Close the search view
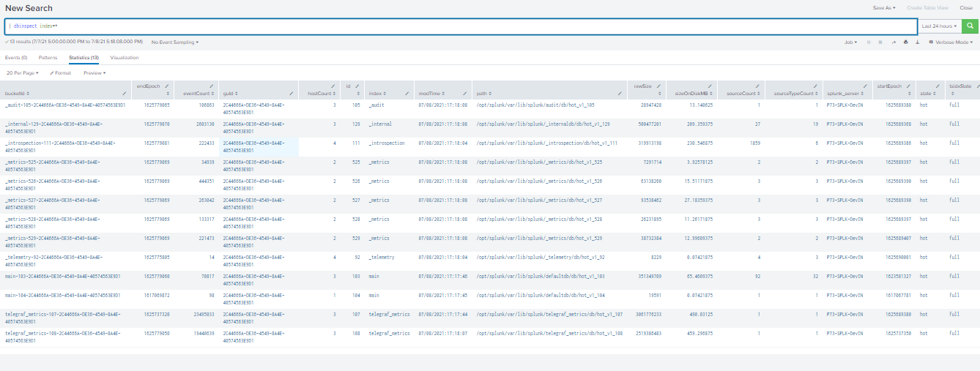980x371 pixels. [966, 7]
